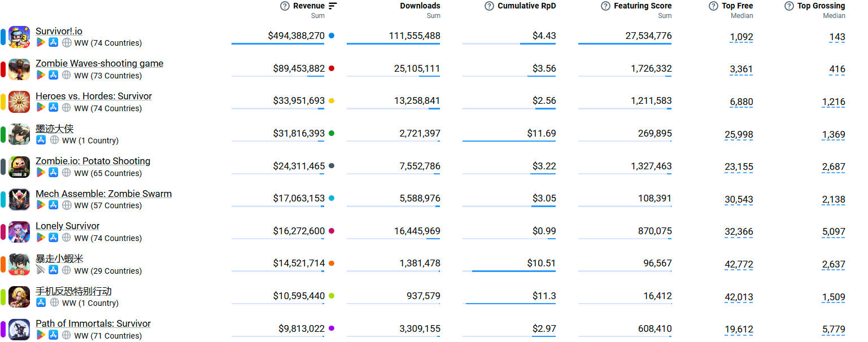Screen dimensions: 868x342
Task: Click the yellow dot beside $33,951,693
Action: click(x=332, y=101)
